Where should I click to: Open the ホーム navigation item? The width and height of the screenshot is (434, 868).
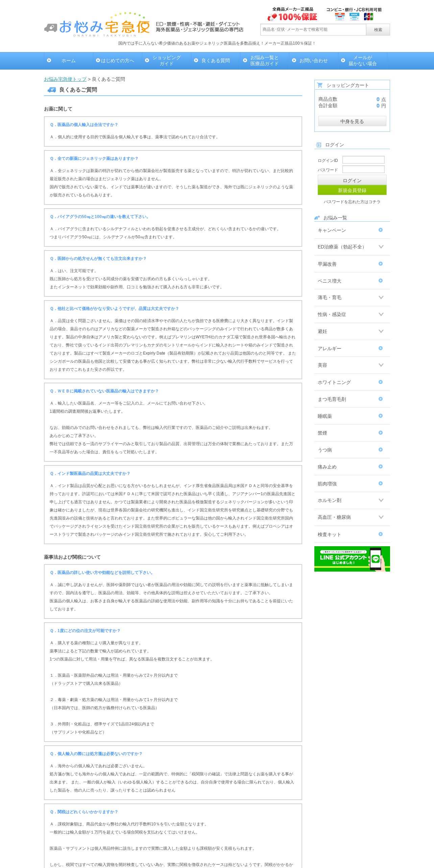(68, 61)
